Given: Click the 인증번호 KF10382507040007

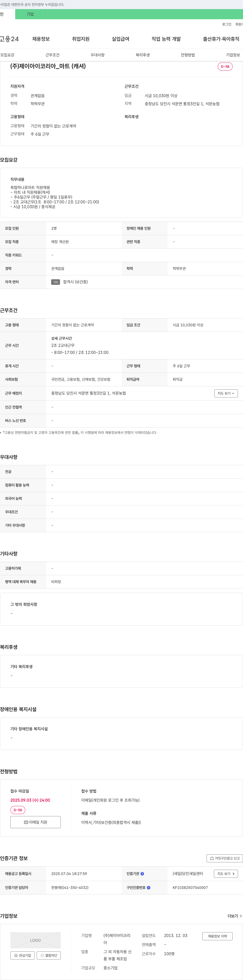Looking at the screenshot, I should click(x=190, y=888).
